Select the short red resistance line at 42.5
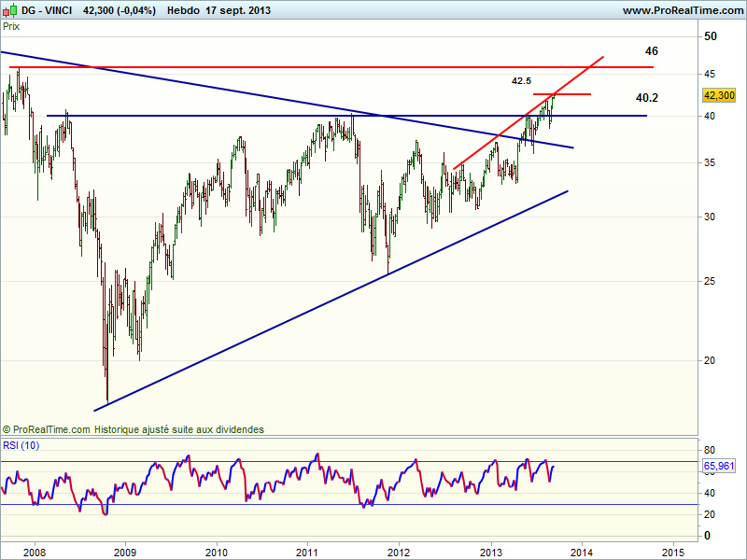Viewport: 747px width, 560px height. (x=570, y=94)
